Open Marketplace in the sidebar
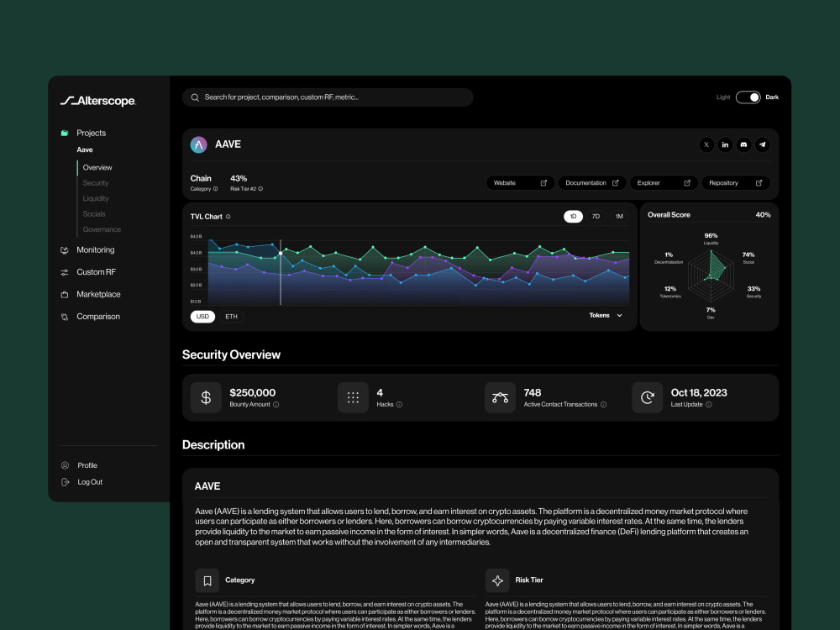Viewport: 840px width, 630px height. click(98, 295)
